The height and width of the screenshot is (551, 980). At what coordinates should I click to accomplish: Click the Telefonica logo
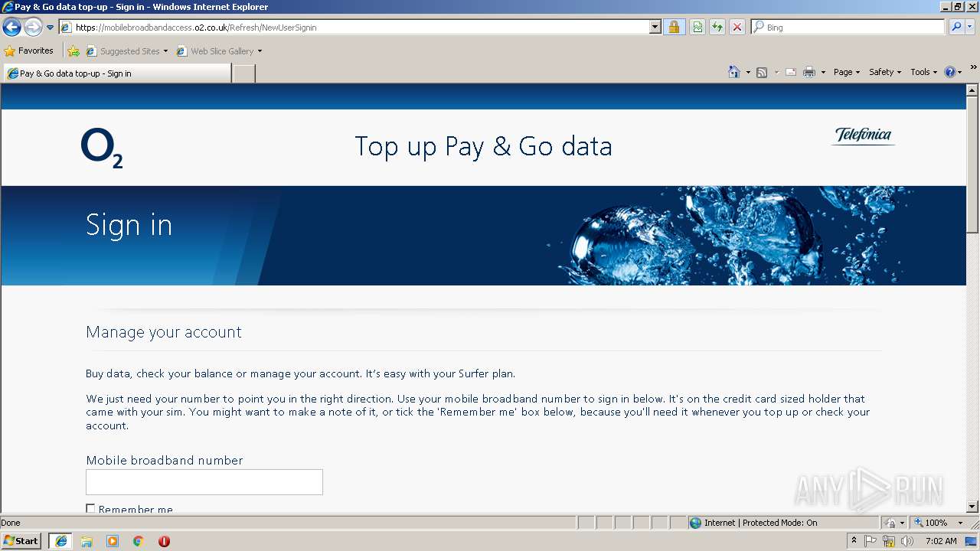click(x=863, y=135)
